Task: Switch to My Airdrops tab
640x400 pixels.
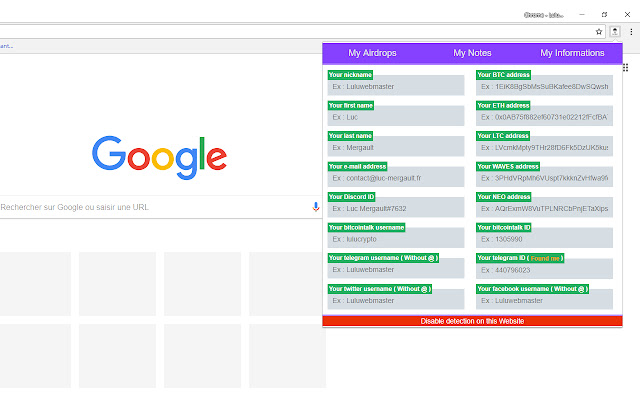Action: [x=372, y=53]
